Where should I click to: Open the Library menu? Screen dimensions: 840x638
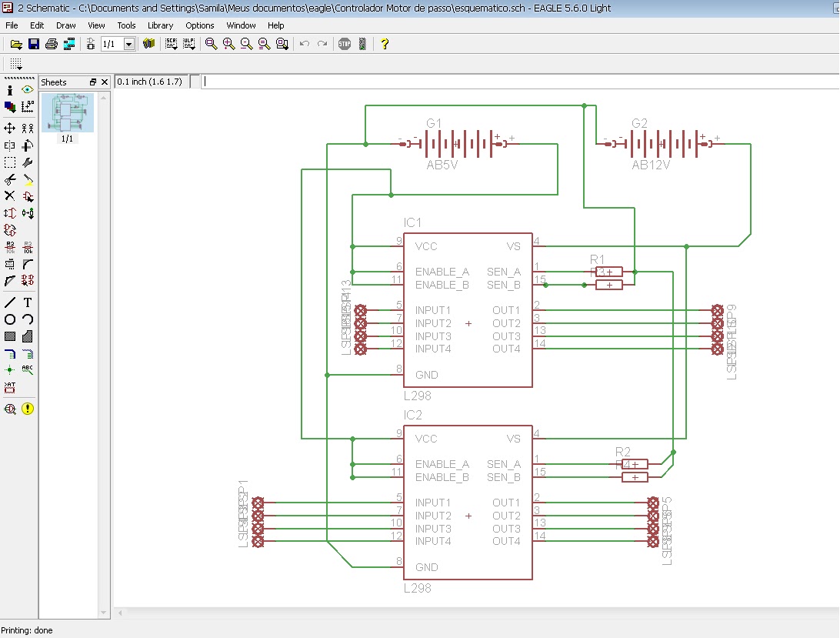(x=160, y=25)
